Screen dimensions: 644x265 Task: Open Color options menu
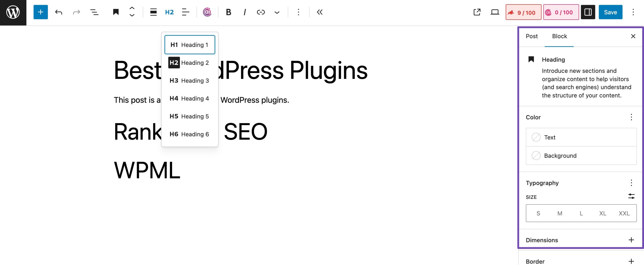click(631, 117)
